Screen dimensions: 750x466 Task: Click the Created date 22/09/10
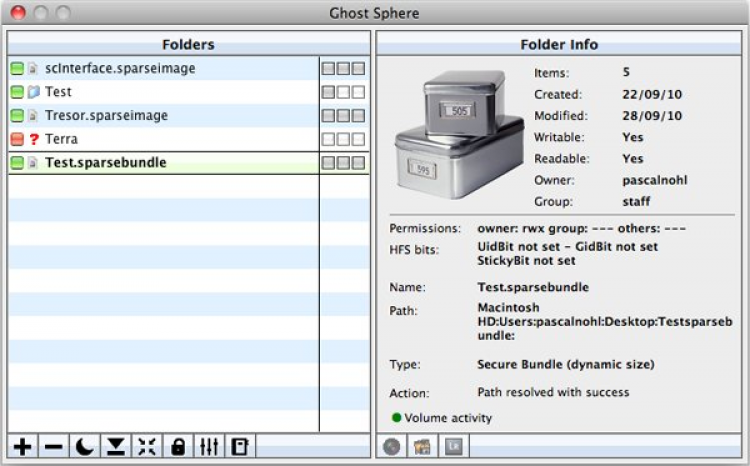click(x=652, y=94)
